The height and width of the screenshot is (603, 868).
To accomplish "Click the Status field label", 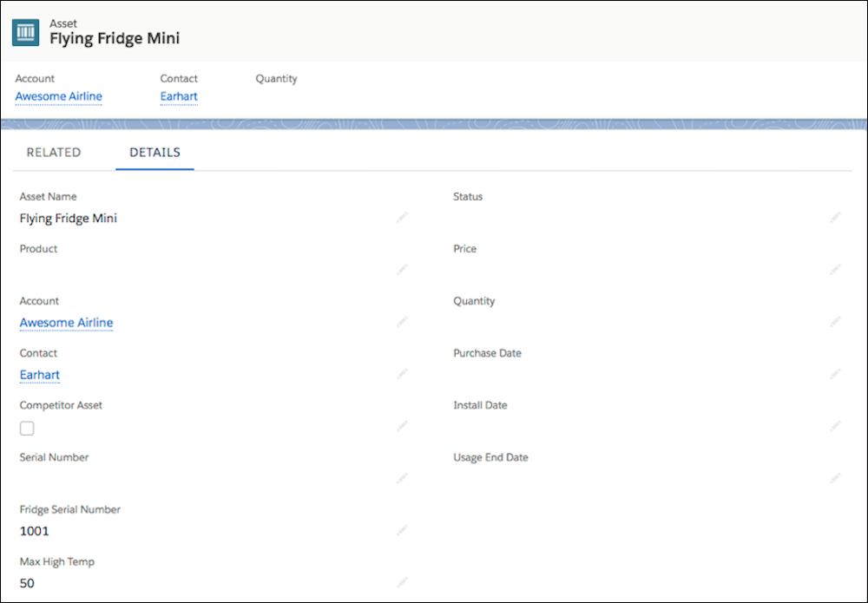I will coord(468,196).
